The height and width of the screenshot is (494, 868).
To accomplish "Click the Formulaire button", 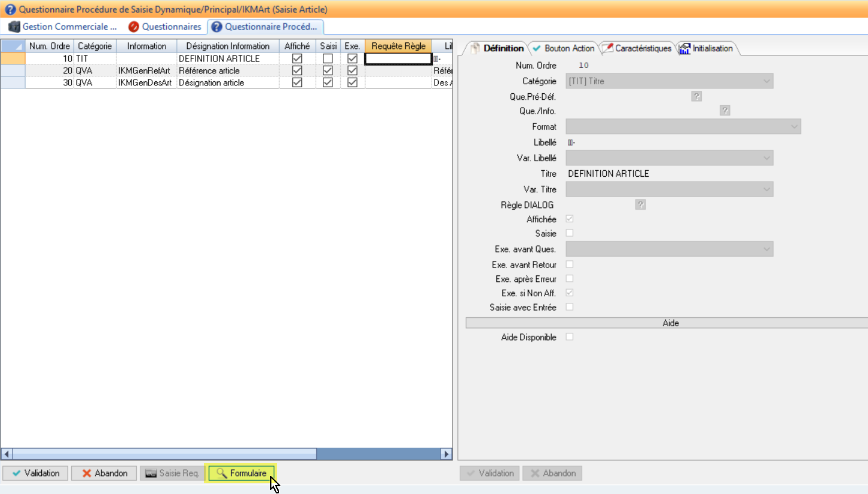I will [241, 473].
